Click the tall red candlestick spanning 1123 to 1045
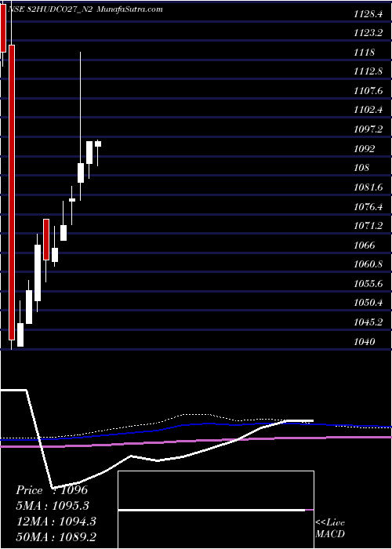392x549 pixels. click(x=12, y=192)
